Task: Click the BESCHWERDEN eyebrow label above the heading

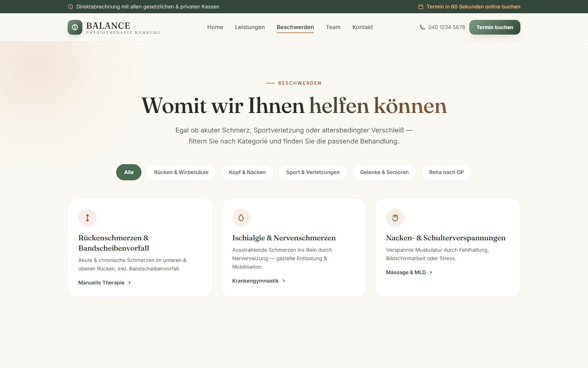Action: [x=300, y=83]
